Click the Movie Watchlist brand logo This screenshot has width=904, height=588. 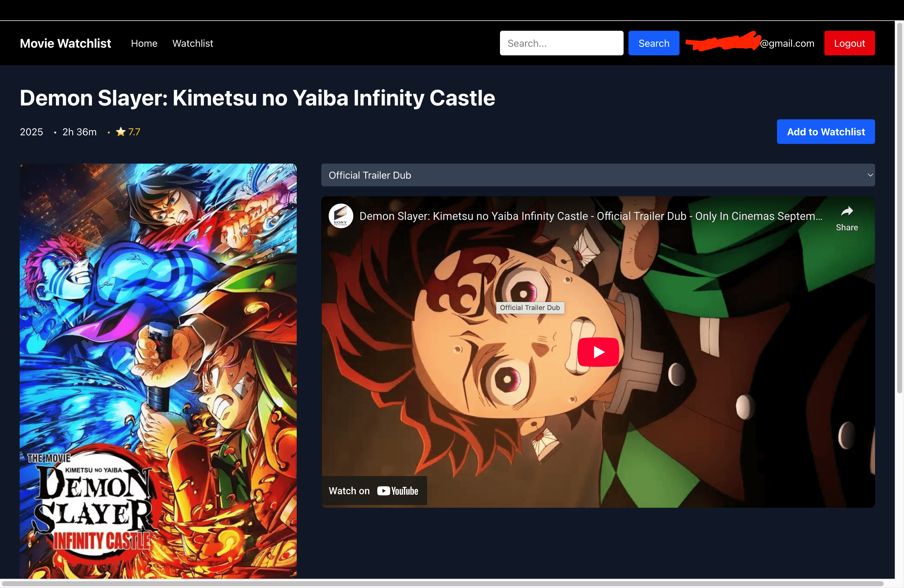65,43
